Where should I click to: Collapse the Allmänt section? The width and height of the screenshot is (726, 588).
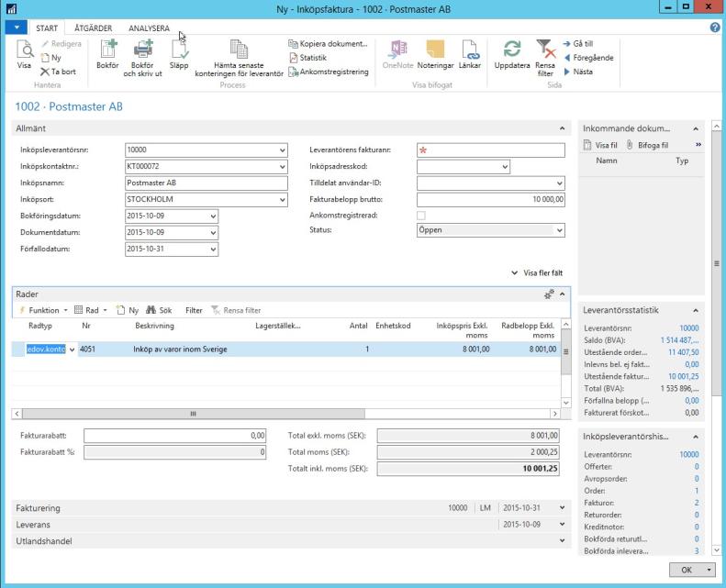click(562, 128)
